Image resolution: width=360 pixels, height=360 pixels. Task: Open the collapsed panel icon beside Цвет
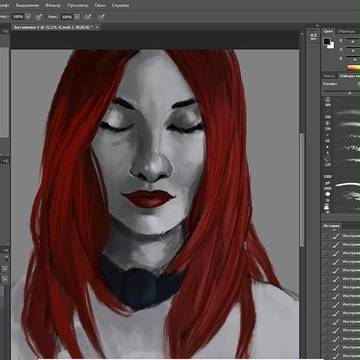click(x=313, y=36)
